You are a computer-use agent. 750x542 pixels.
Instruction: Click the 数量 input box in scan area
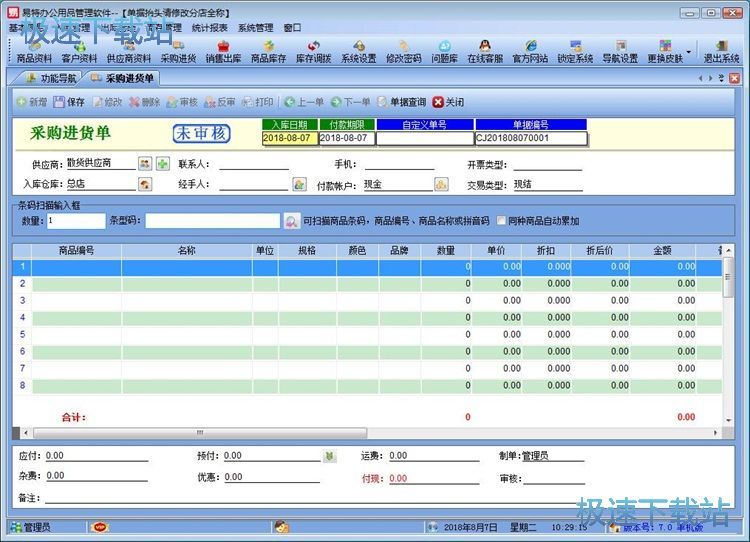coord(76,221)
